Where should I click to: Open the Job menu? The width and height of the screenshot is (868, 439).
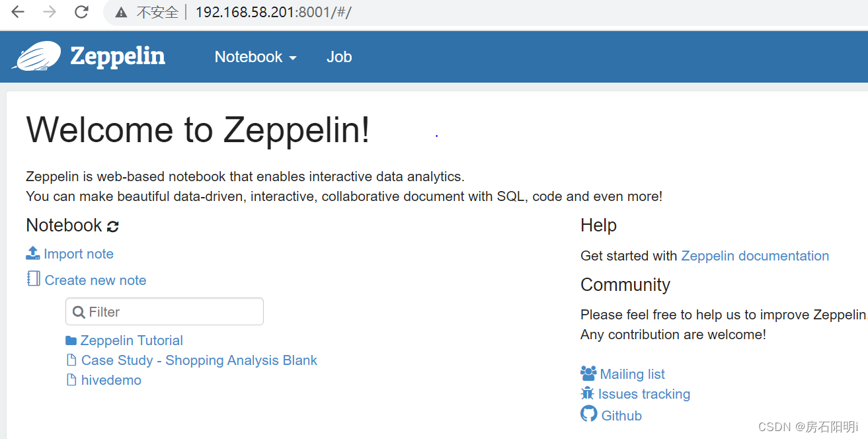click(338, 57)
